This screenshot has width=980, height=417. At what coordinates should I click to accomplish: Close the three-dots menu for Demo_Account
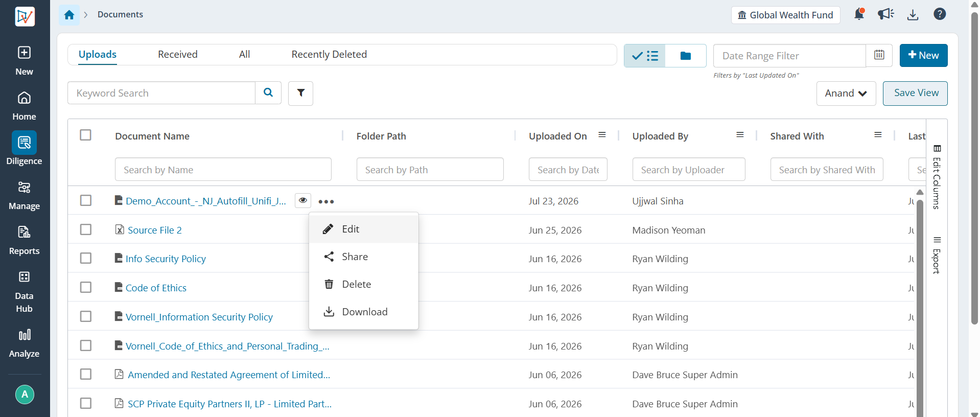[326, 201]
